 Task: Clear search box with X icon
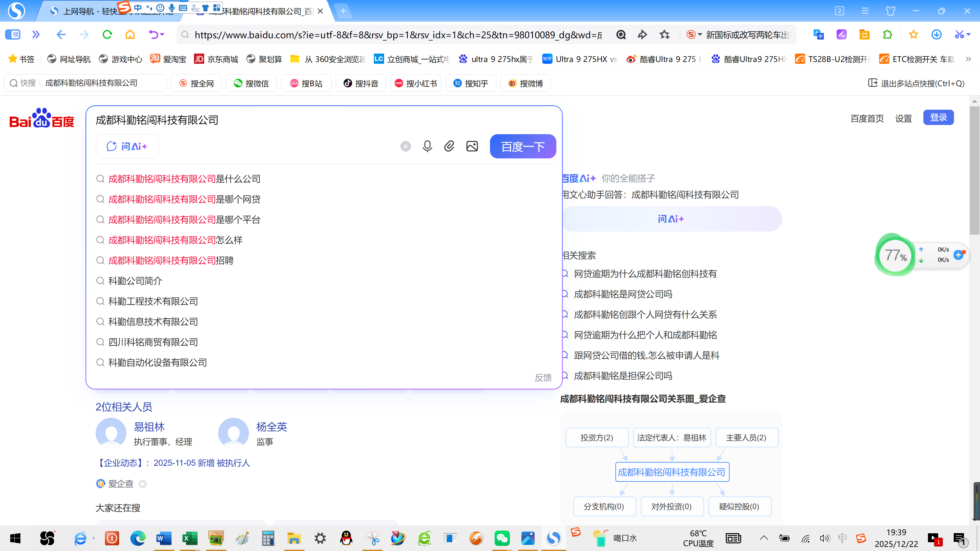[x=406, y=146]
